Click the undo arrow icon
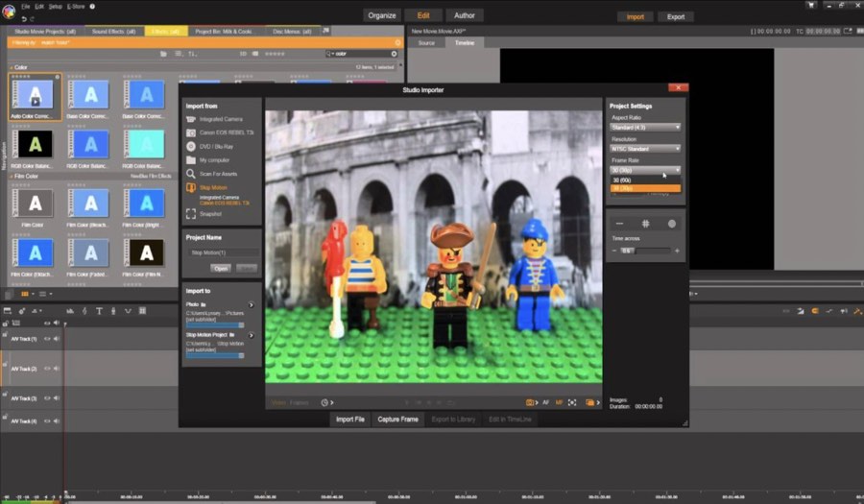Viewport: 864px width, 504px height. click(22, 18)
